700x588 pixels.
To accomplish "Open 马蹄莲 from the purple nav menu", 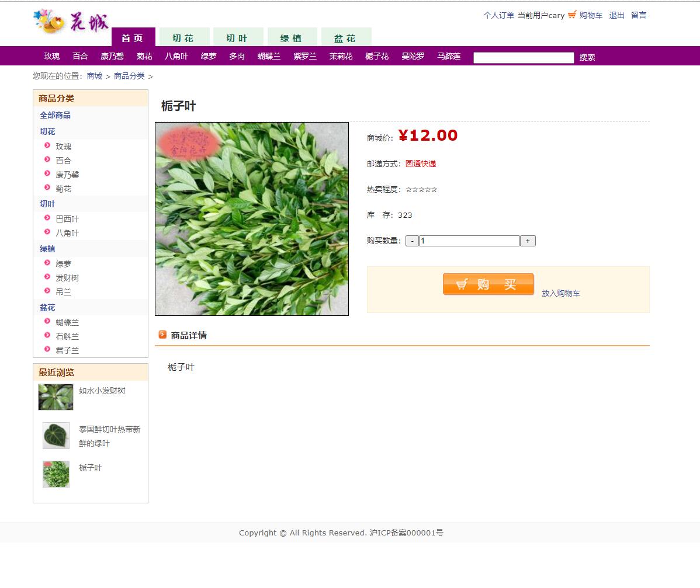I will tap(449, 56).
